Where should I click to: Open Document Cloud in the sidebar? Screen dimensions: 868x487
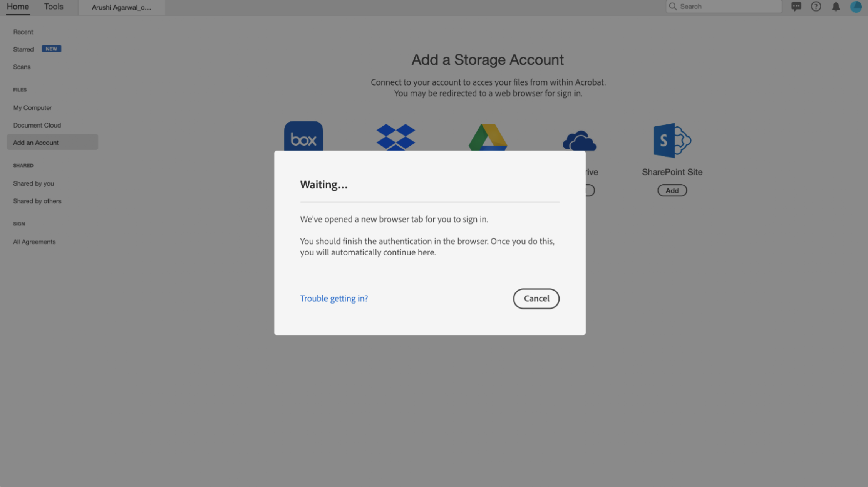pos(37,125)
